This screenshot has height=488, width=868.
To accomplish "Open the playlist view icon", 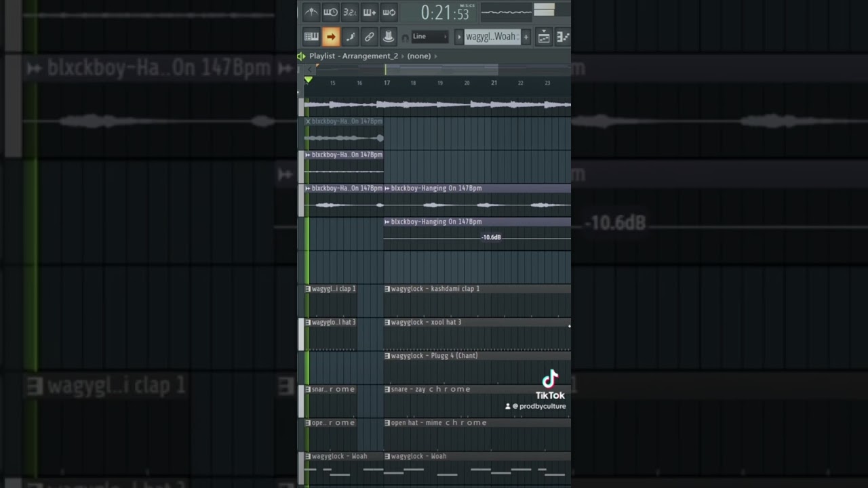I will (544, 37).
